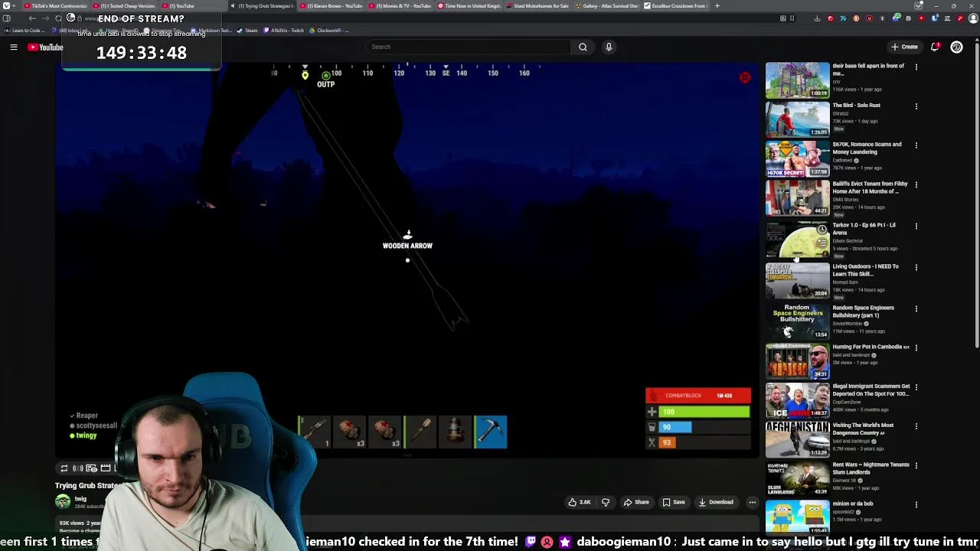The width and height of the screenshot is (980, 551).
Task: Open new browser tab with plus icon
Action: [x=717, y=6]
